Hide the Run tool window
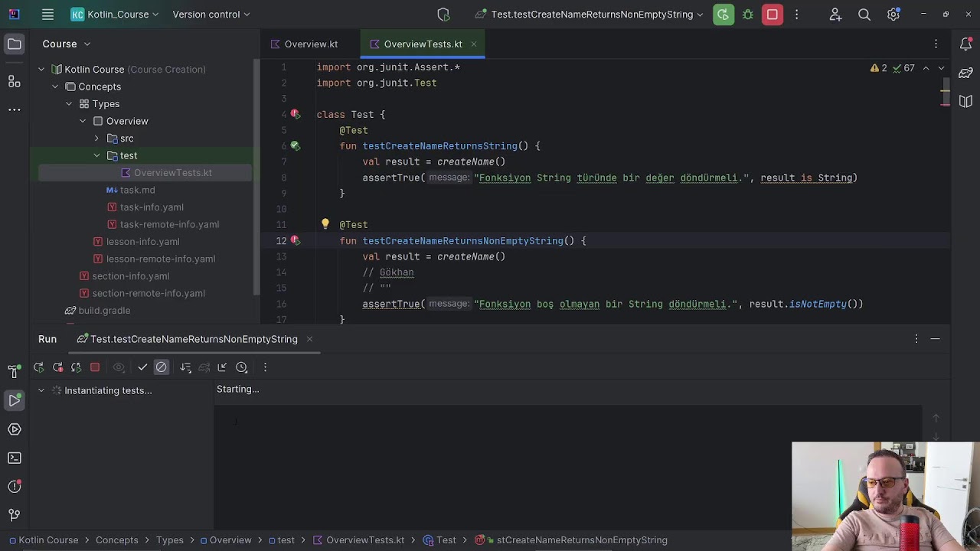 point(936,339)
